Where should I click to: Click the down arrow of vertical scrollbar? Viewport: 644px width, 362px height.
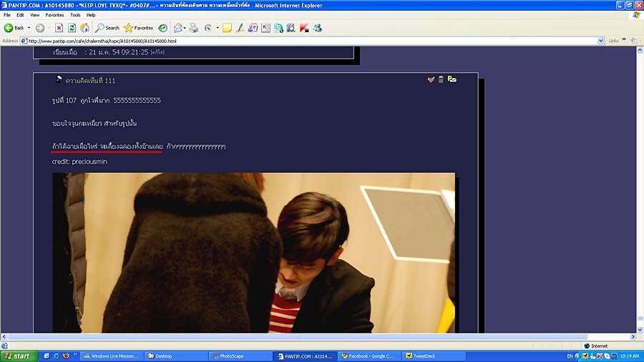pyautogui.click(x=640, y=330)
